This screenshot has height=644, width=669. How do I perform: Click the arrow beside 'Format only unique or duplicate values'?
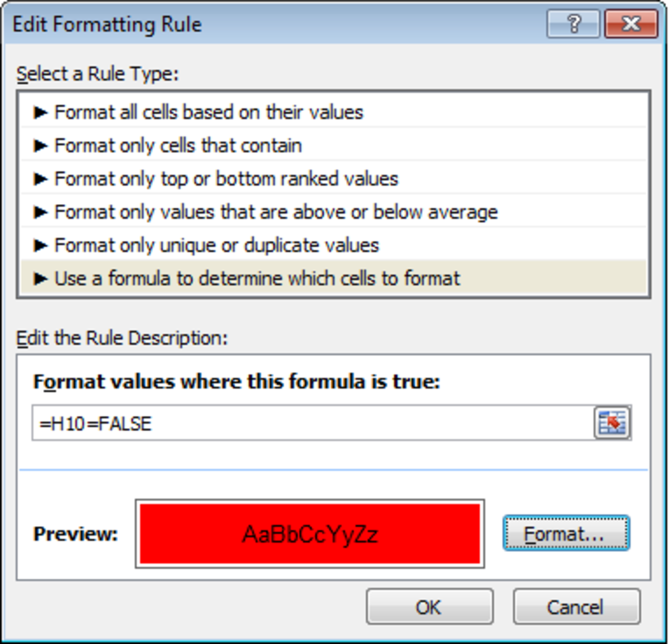pos(40,246)
